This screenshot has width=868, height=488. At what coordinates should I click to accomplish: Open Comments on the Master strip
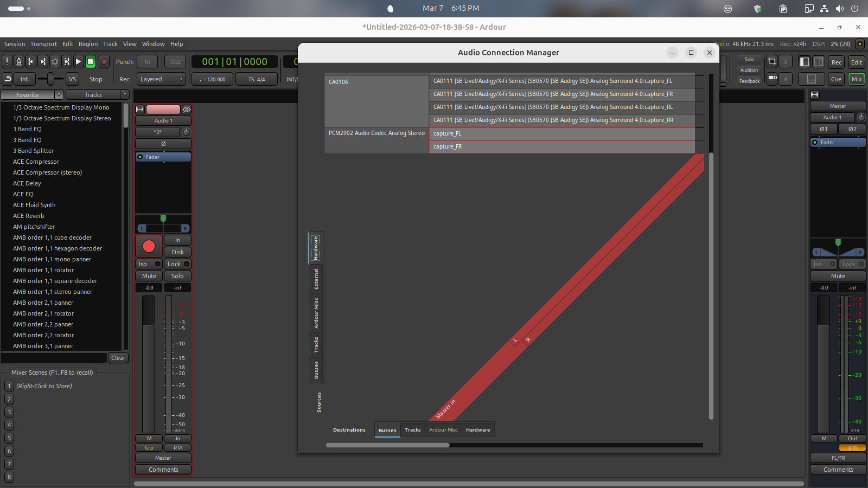838,470
